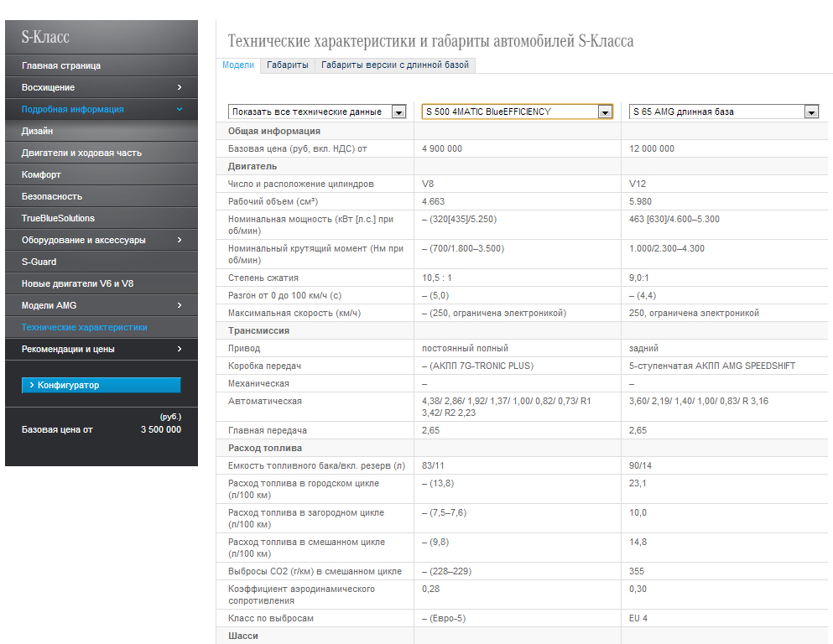Expand the Восхищение submenu arrow
Image resolution: width=833 pixels, height=644 pixels.
(180, 87)
